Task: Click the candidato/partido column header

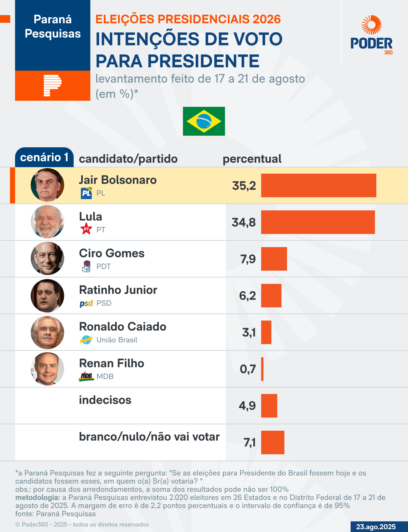Action: (128, 159)
